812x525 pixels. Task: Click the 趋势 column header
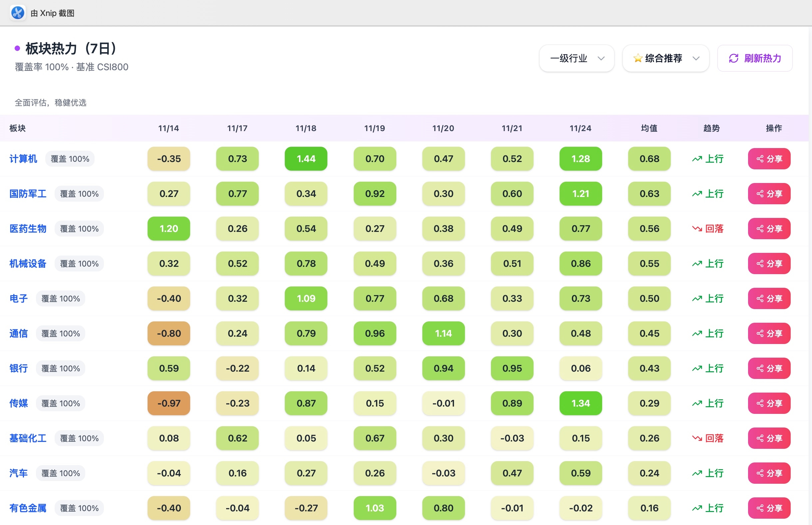[711, 128]
